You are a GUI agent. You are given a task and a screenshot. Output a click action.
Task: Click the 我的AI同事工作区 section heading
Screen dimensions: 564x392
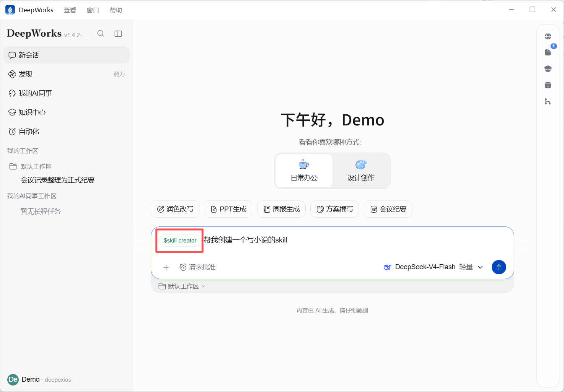(x=32, y=196)
